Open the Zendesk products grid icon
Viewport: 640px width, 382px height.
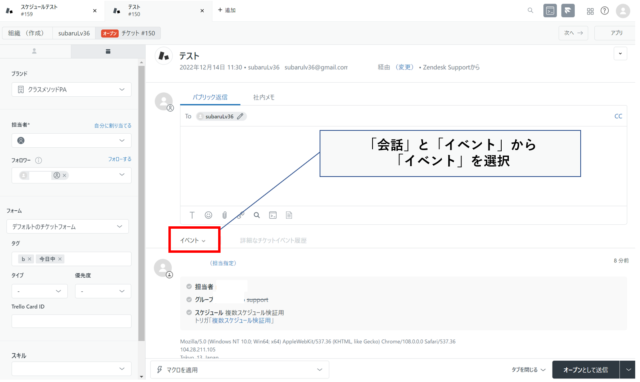tap(590, 11)
